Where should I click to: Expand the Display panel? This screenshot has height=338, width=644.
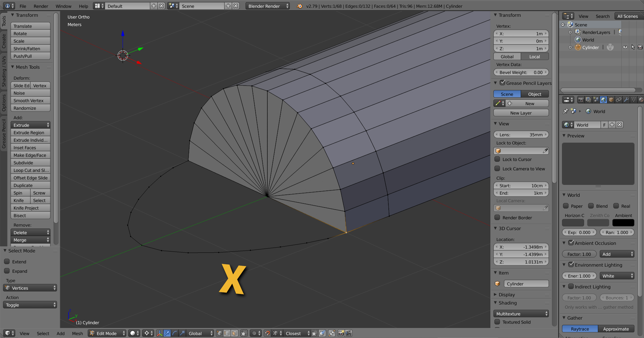click(x=506, y=295)
